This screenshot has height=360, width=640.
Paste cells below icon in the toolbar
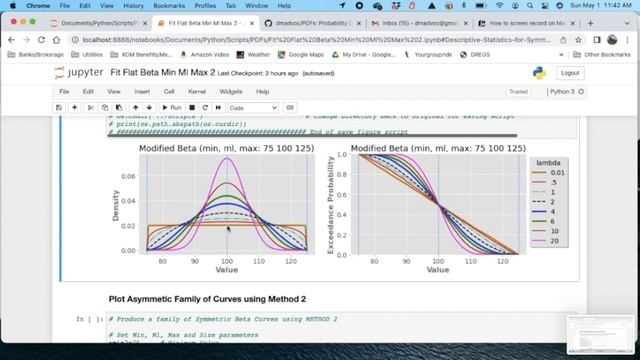click(119, 108)
